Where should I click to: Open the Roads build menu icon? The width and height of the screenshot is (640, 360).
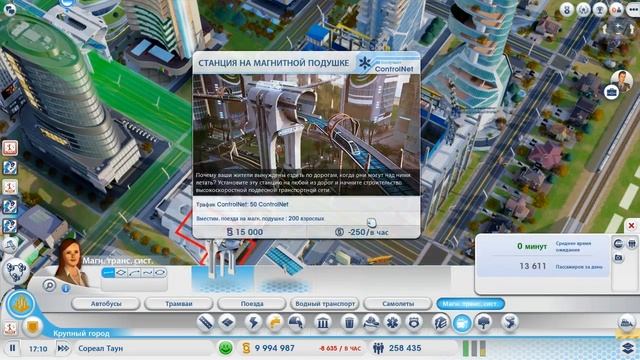pyautogui.click(x=205, y=322)
